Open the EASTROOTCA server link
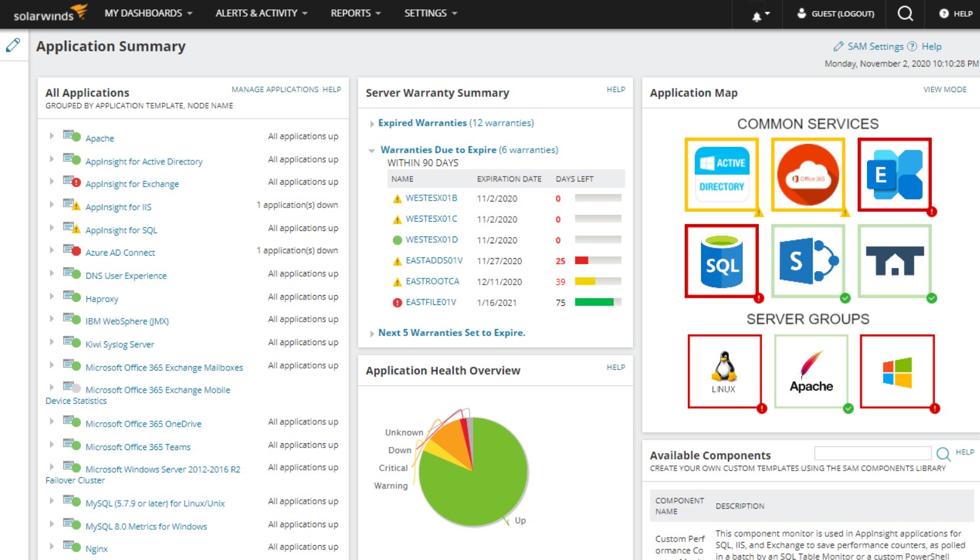980x560 pixels. point(432,282)
